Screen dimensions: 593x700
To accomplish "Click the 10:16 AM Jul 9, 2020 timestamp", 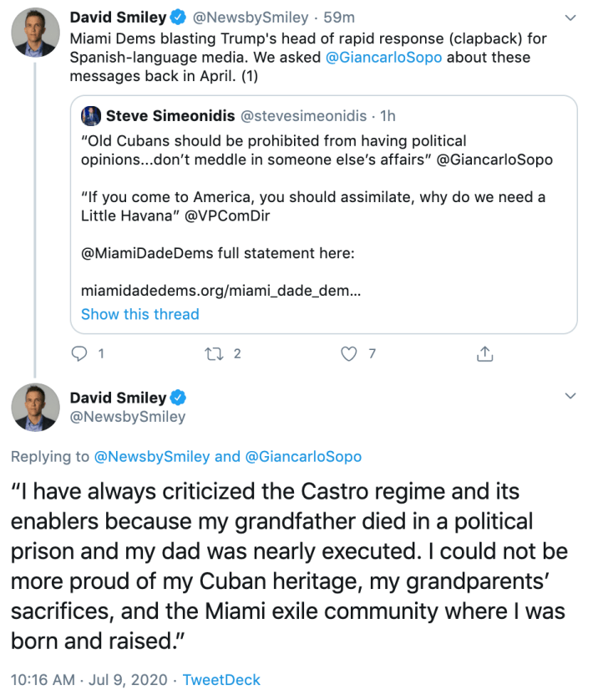I will (88, 680).
